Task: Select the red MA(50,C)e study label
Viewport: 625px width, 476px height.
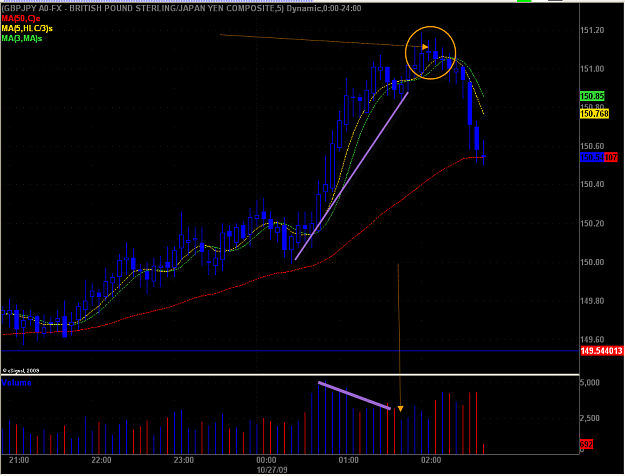Action: [21, 18]
